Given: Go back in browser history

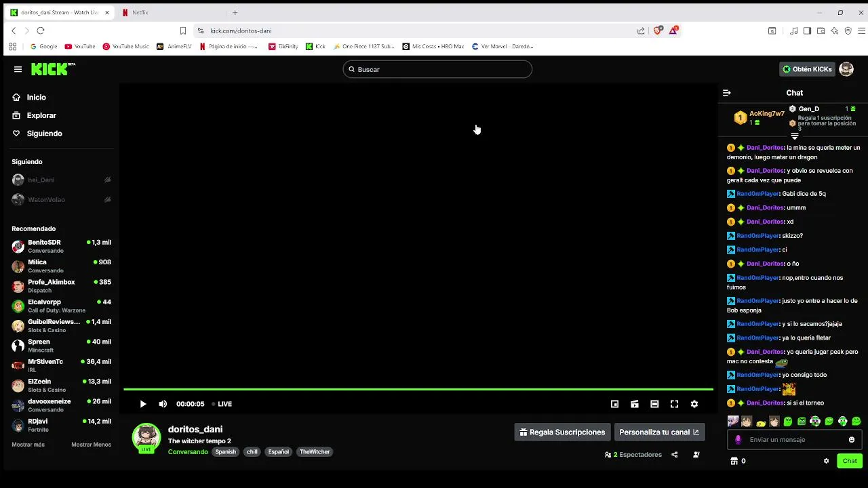Looking at the screenshot, I should pos(14,30).
